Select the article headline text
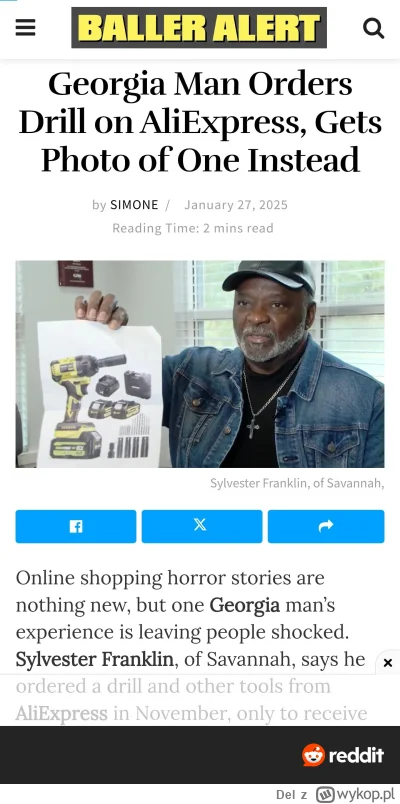The width and height of the screenshot is (400, 804). click(200, 122)
